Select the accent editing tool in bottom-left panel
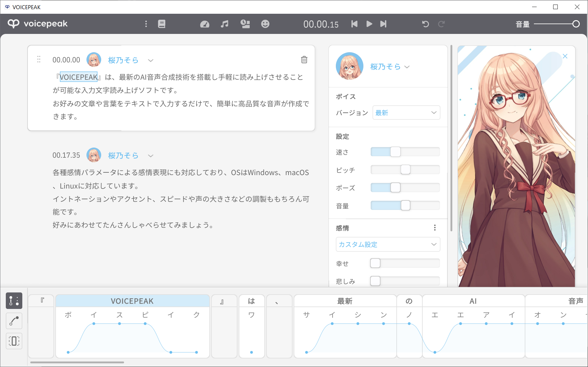The width and height of the screenshot is (588, 367). click(x=14, y=301)
